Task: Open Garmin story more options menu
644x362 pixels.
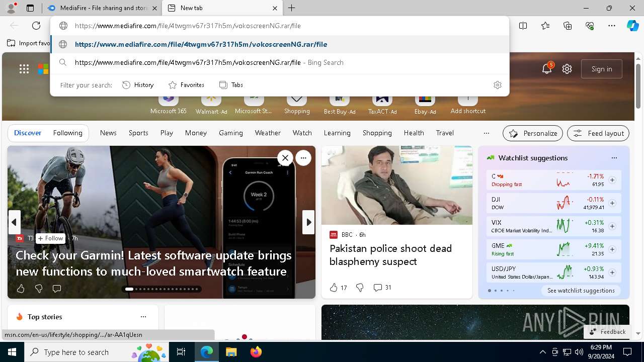Action: point(303,158)
